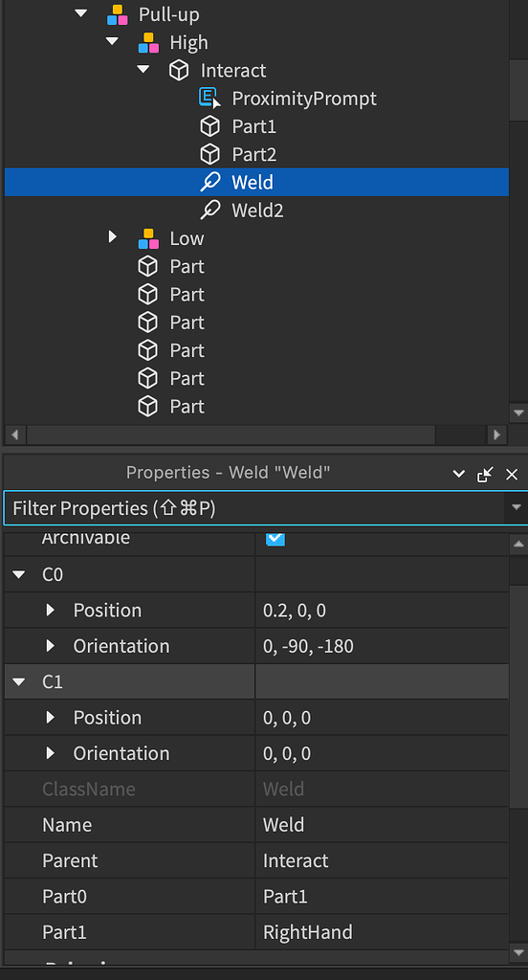Expand the C1 Orientation property
The width and height of the screenshot is (528, 980).
click(x=52, y=753)
